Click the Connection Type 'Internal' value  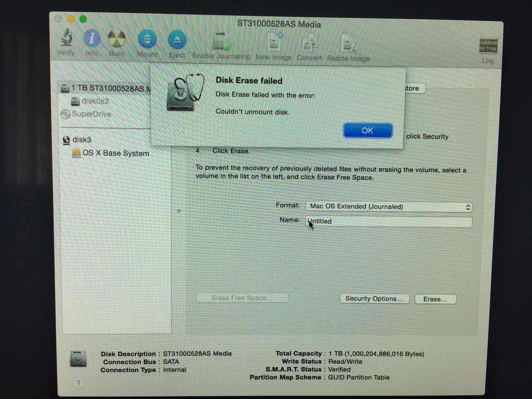(175, 370)
